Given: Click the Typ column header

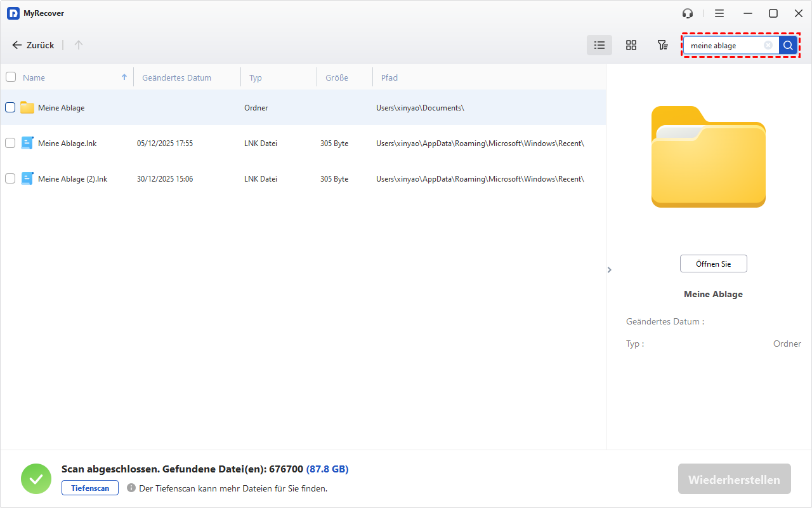Looking at the screenshot, I should (256, 77).
